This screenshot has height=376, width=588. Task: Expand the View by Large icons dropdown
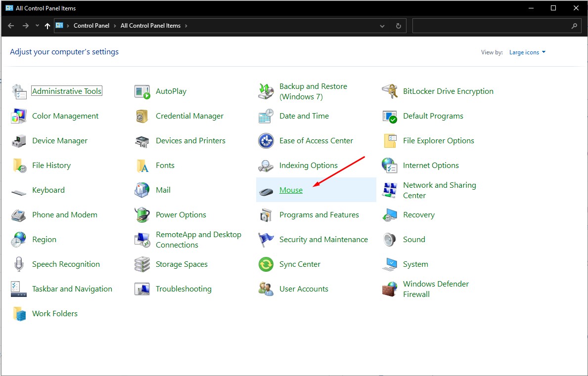[527, 52]
